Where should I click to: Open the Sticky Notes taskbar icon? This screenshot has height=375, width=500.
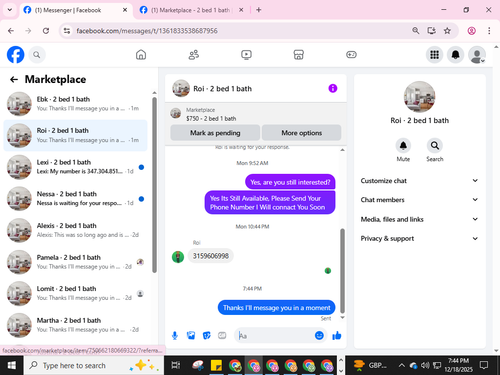tap(216, 365)
